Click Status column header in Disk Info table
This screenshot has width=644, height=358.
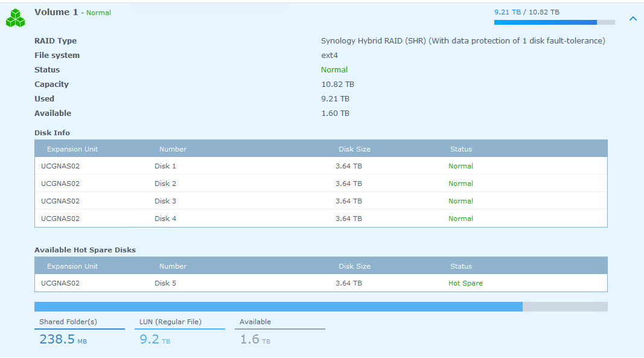(461, 149)
